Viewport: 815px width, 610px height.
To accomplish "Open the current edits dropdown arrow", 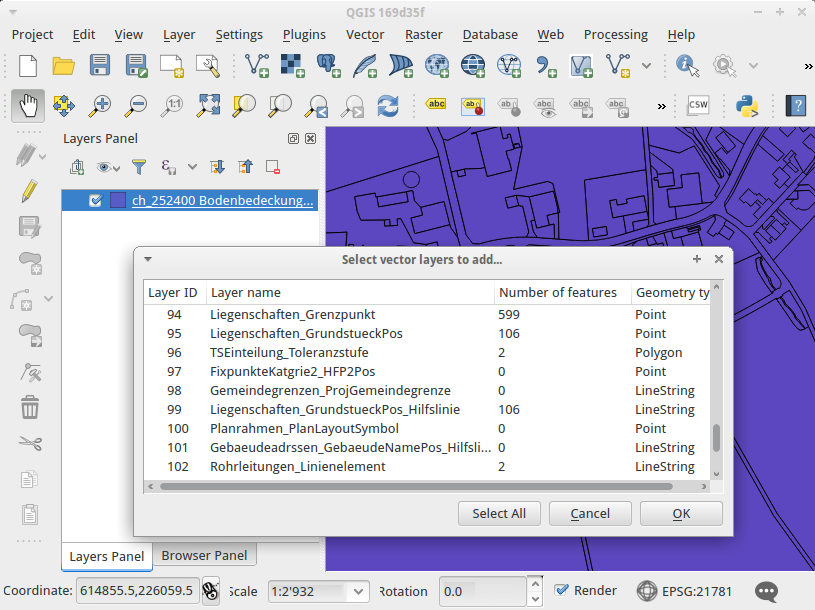I will 43,156.
